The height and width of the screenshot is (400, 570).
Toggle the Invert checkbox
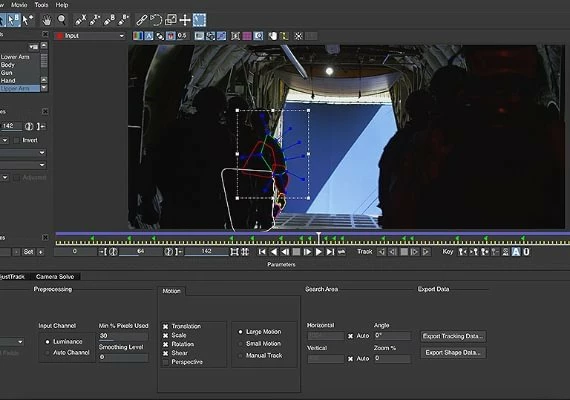coord(17,140)
